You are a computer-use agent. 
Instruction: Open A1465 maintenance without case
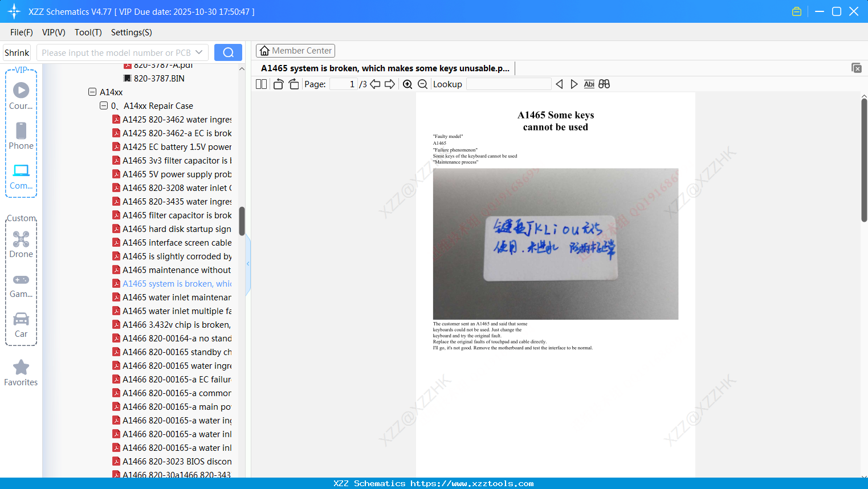(172, 270)
